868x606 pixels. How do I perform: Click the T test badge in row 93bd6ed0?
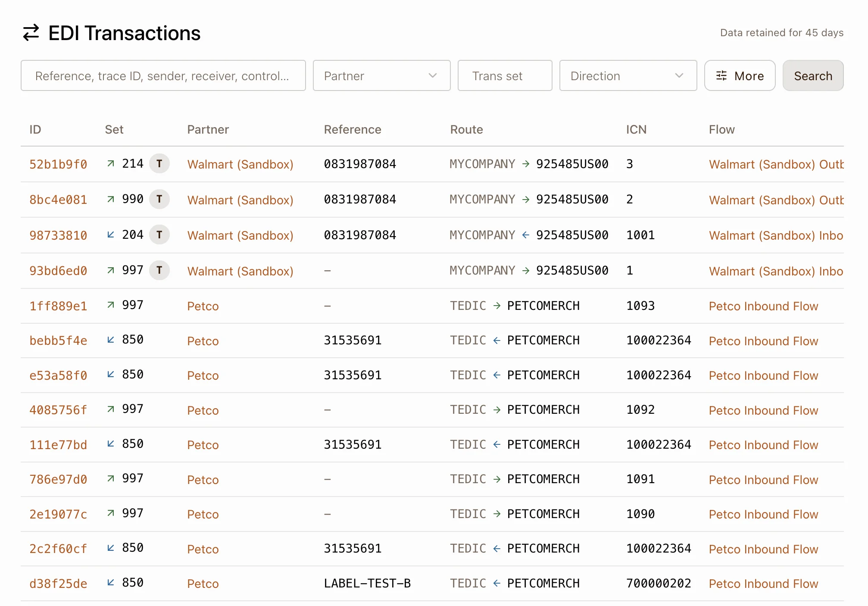[159, 270]
